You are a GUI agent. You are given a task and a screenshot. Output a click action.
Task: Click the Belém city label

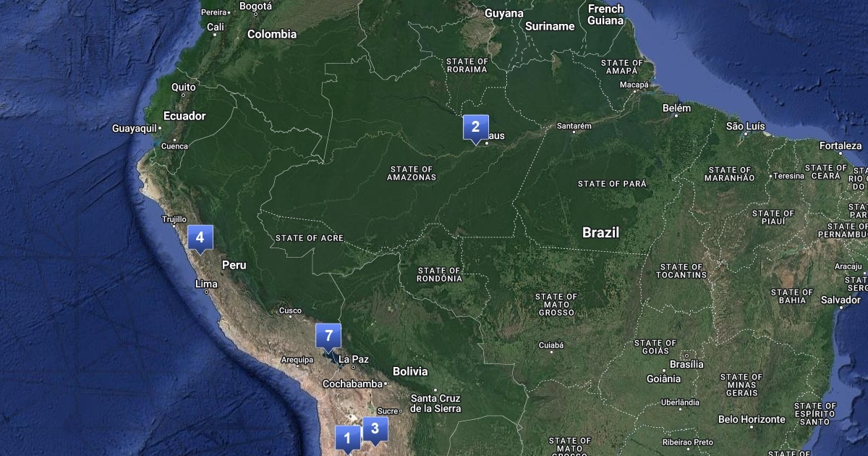pyautogui.click(x=676, y=108)
